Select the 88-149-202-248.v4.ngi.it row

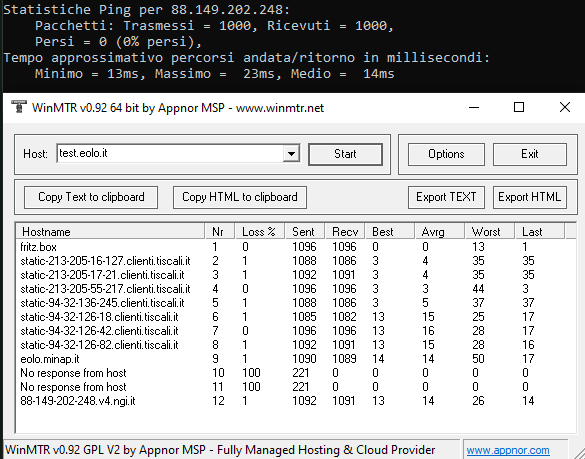tap(295, 401)
